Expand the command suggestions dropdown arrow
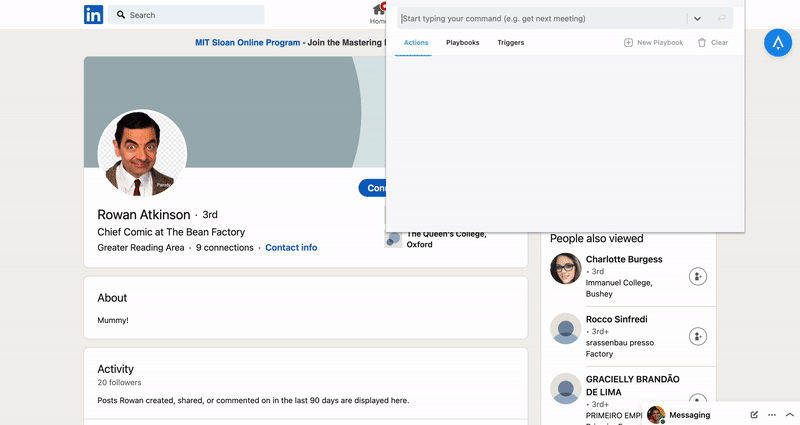 697,19
